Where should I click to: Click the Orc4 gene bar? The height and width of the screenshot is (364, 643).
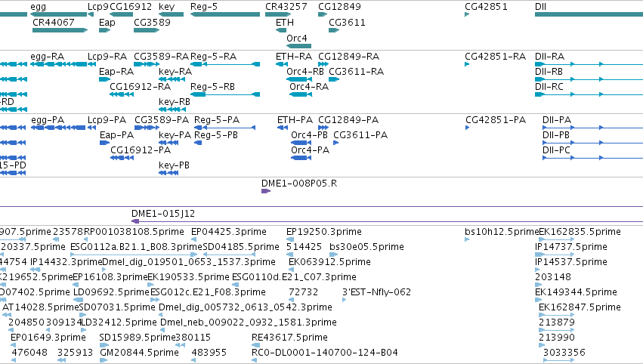[298, 46]
